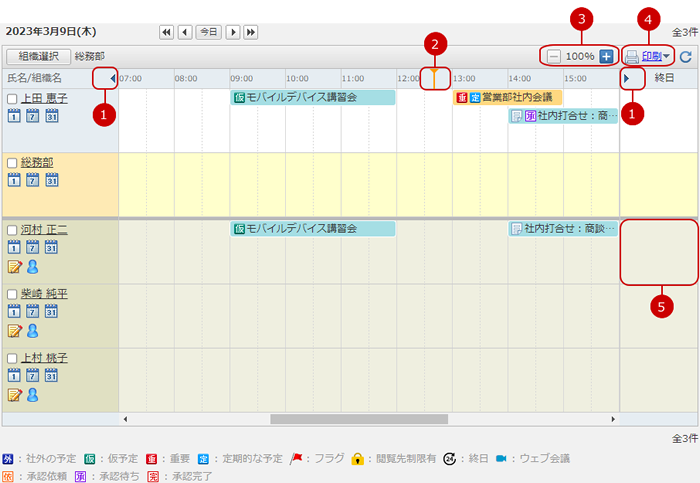Image resolution: width=700 pixels, height=483 pixels.
Task: Click the person icon for 柴崎 純平
Action: pos(33,331)
